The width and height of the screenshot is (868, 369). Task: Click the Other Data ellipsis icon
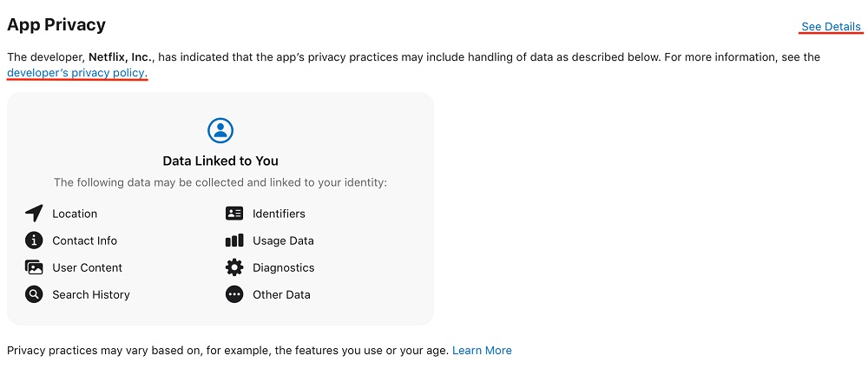pyautogui.click(x=234, y=294)
